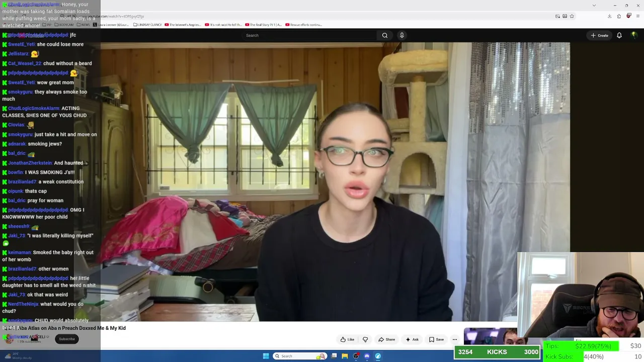Click the Ask button under video
This screenshot has width=644, height=362.
(x=412, y=339)
